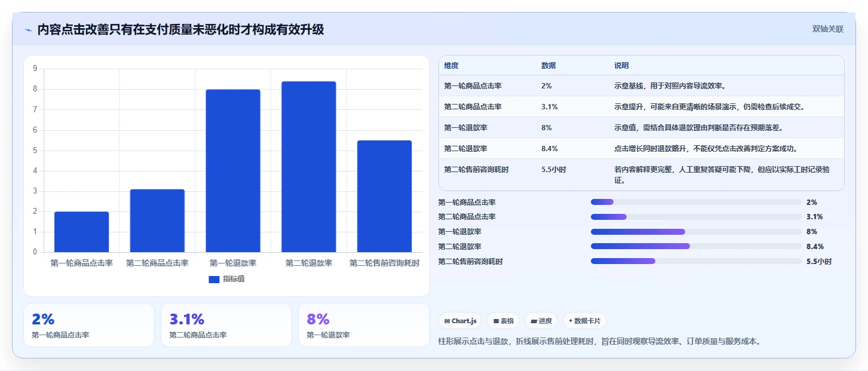This screenshot has width=868, height=371.
Task: Click the note starting 若内容解释更完整
Action: click(x=722, y=174)
